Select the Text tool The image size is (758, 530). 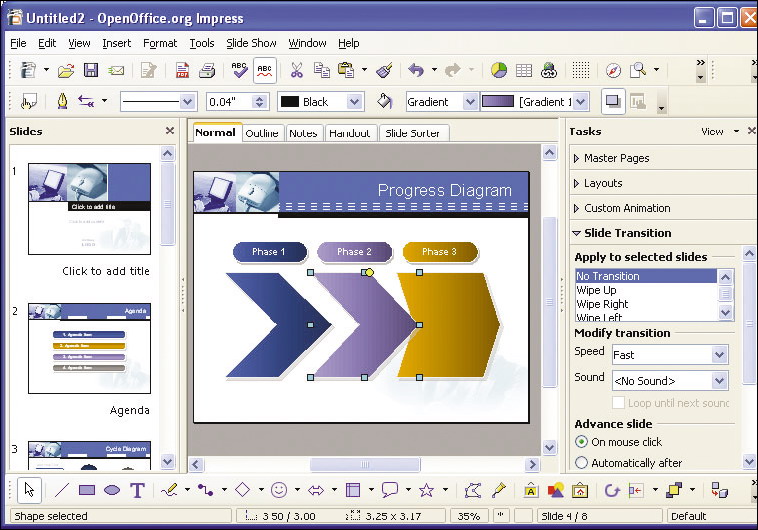click(x=137, y=490)
